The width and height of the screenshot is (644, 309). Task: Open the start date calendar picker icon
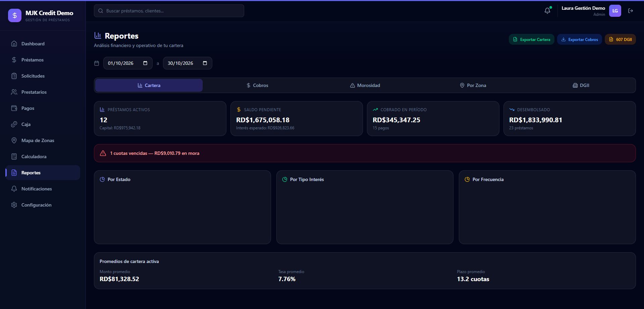[x=145, y=63]
